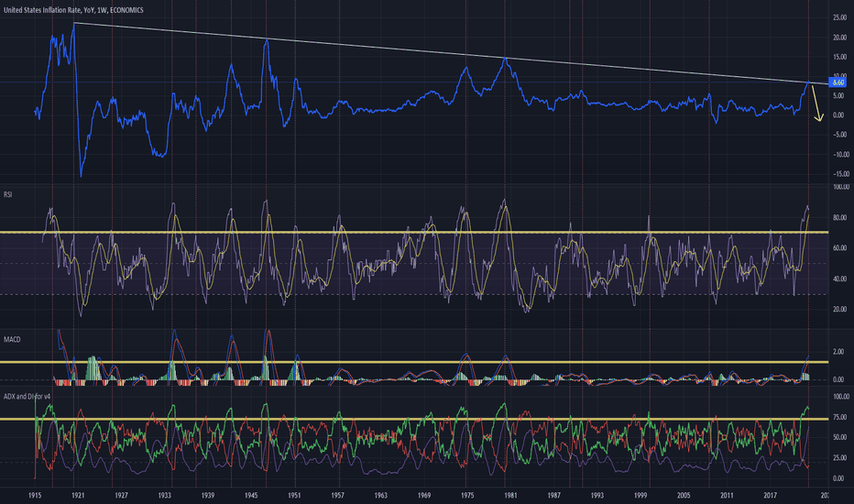Click the 20.00 value on the inflation price axis
This screenshot has height=504, width=854.
click(839, 38)
